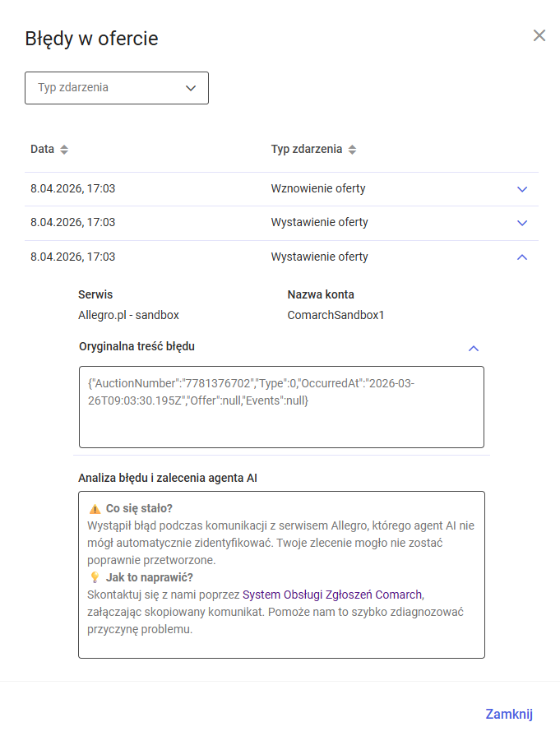Select the Wznowienie oferty event text

318,189
